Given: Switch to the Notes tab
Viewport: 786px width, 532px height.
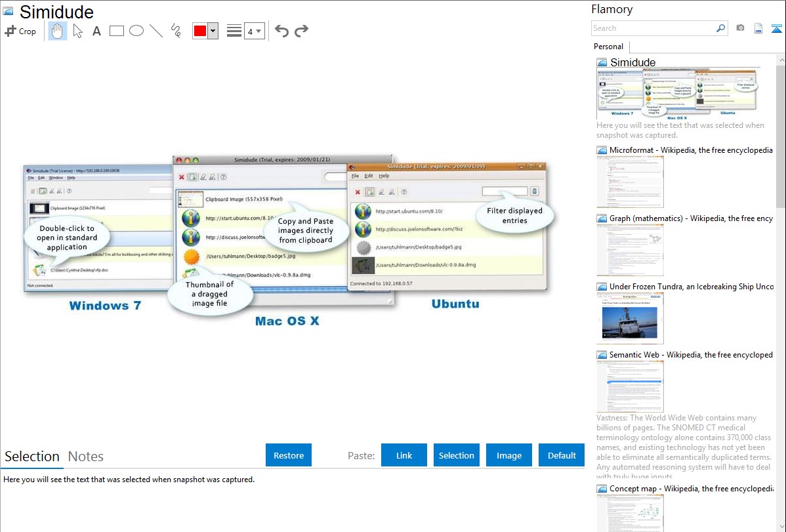Looking at the screenshot, I should 86,457.
